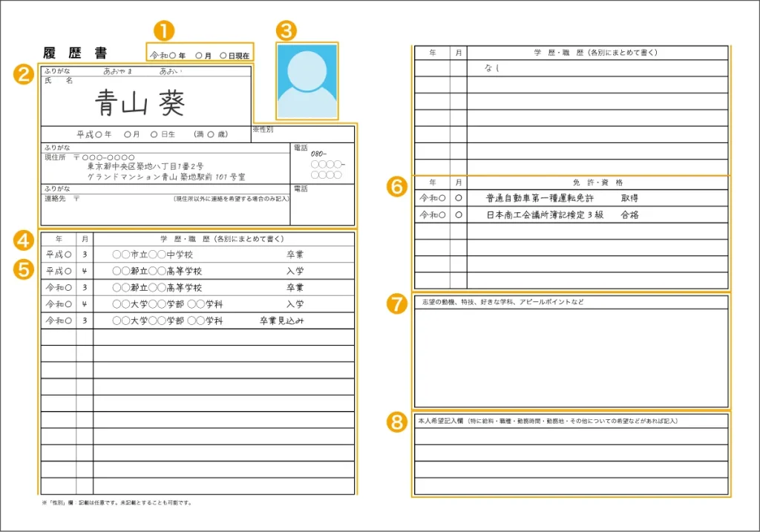Click the ※性別 field
Screen dimensions: 760x532
303,134
